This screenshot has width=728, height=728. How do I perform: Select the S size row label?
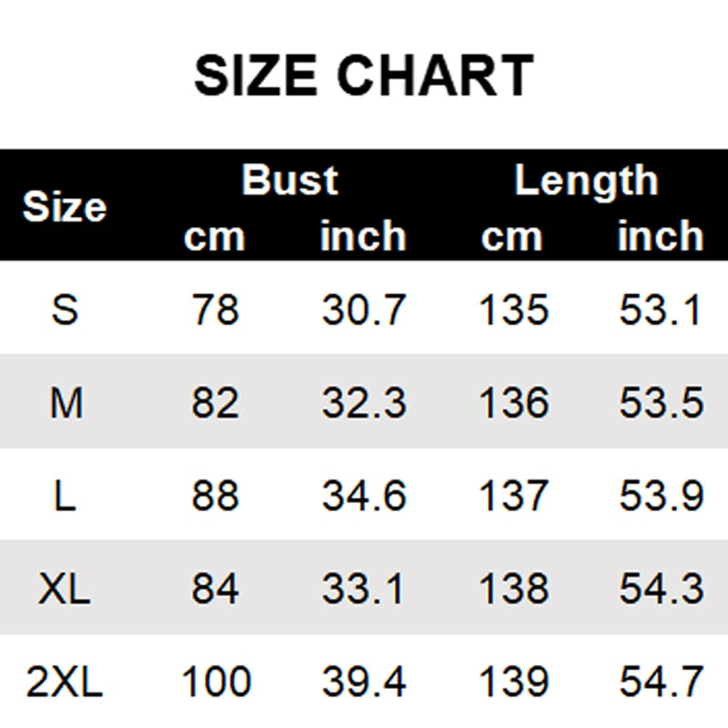tap(65, 310)
